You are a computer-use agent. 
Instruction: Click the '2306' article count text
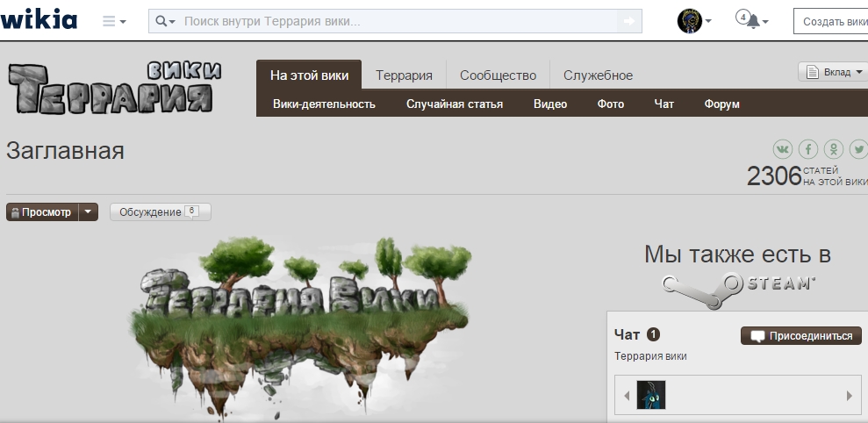(774, 176)
